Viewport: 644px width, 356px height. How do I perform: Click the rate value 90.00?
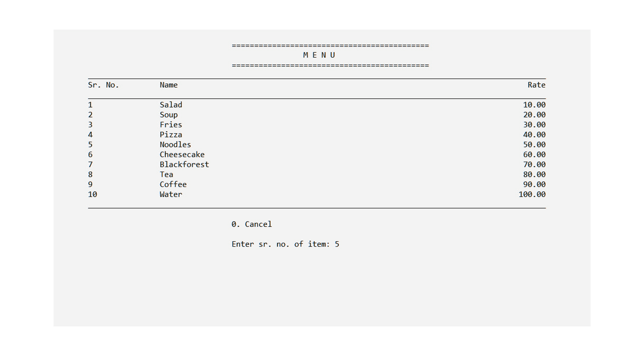(534, 184)
